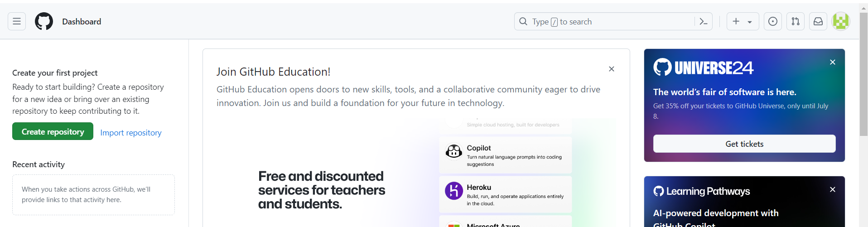
Task: Open the user avatar menu
Action: (841, 21)
